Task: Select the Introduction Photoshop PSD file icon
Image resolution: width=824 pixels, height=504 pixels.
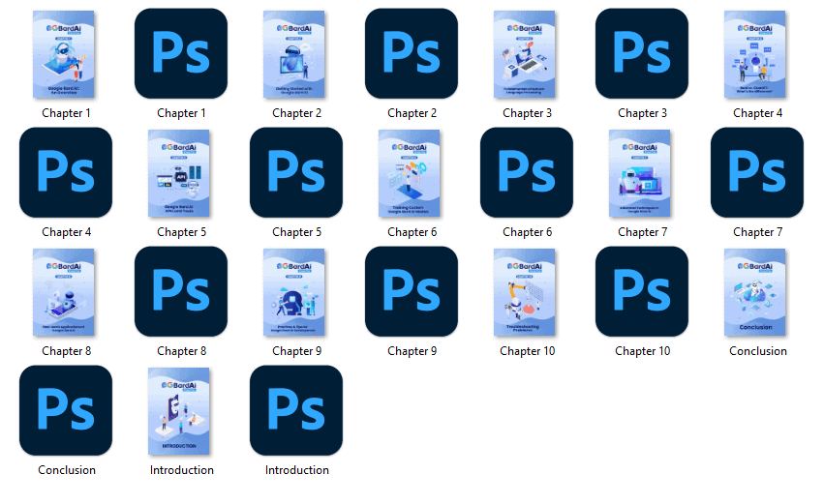Action: (296, 410)
